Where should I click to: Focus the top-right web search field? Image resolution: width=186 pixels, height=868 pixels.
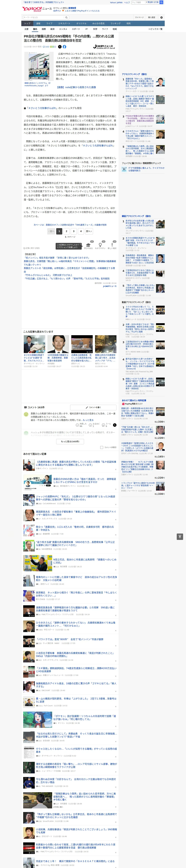click(138, 2)
